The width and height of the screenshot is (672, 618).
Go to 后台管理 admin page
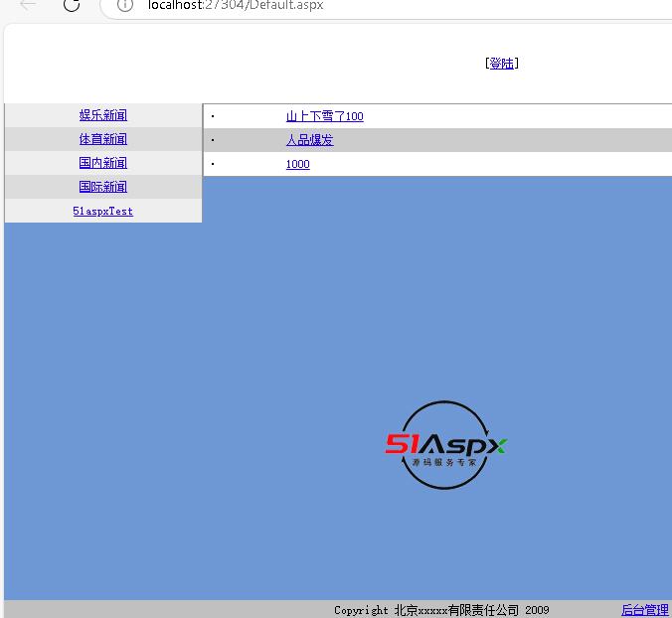click(x=644, y=610)
